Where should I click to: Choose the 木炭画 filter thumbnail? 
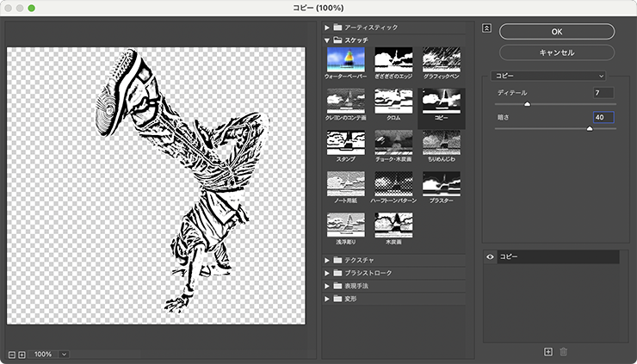click(x=393, y=225)
